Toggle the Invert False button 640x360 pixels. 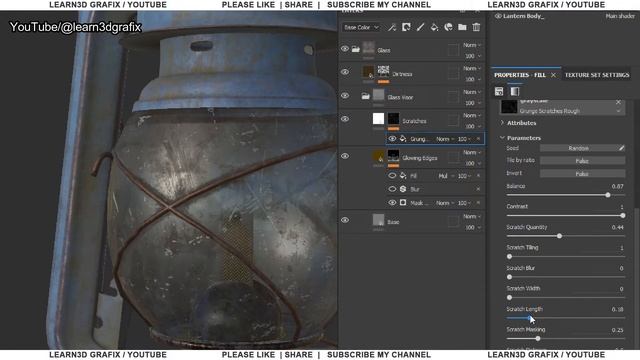coord(582,174)
